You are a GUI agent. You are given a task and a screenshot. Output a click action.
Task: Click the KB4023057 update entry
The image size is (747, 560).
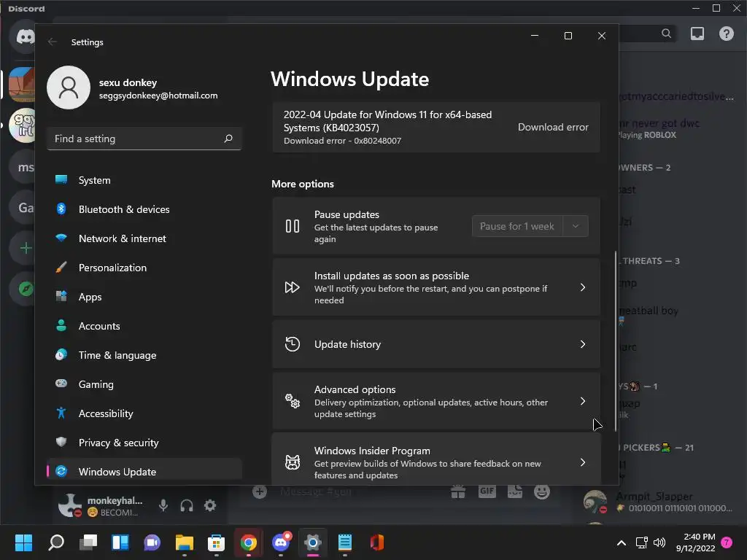point(436,127)
